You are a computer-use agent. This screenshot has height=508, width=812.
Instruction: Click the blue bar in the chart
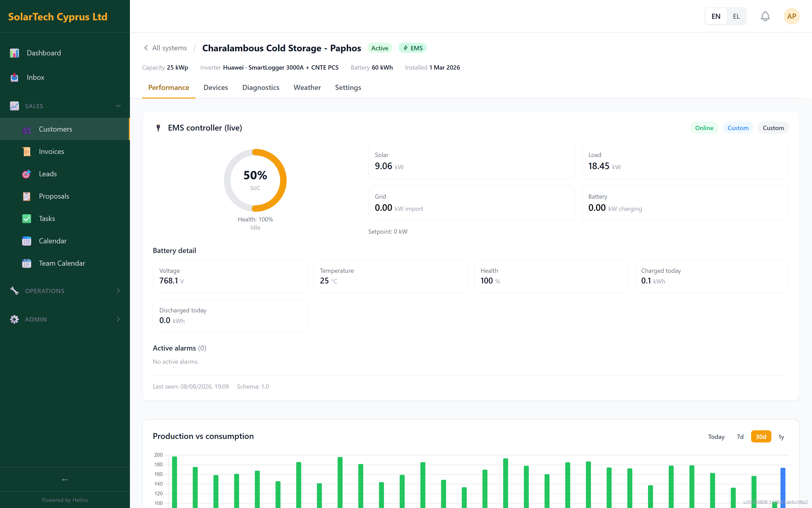(783, 487)
